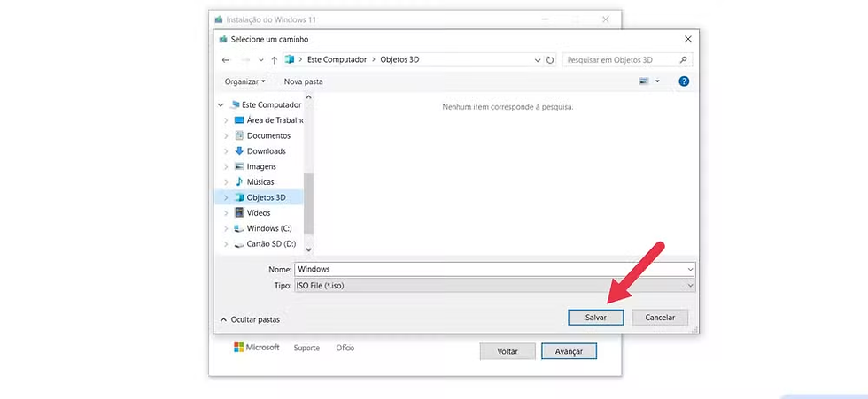868x399 pixels.
Task: Expand the Documentos tree node
Action: pyautogui.click(x=226, y=136)
